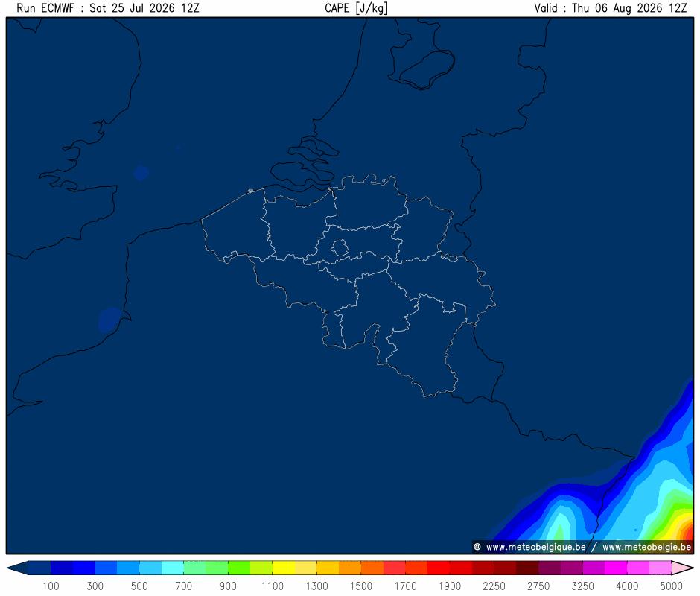Image resolution: width=700 pixels, height=596 pixels.
Task: Click the Valid Thu 06 Aug label
Action: click(611, 8)
